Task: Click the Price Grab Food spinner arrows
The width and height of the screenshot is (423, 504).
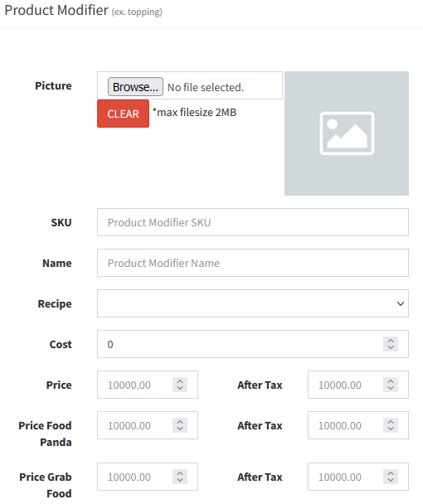Action: (x=180, y=477)
